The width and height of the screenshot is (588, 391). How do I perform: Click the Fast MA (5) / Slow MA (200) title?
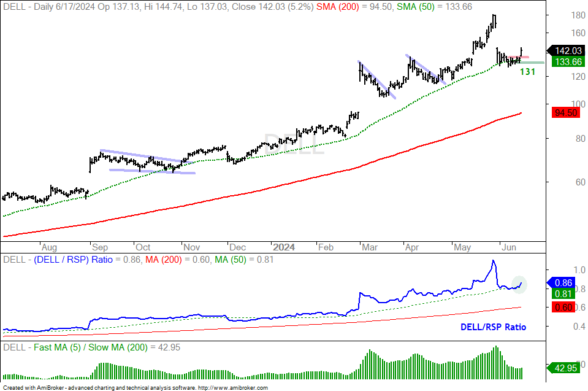click(90, 347)
